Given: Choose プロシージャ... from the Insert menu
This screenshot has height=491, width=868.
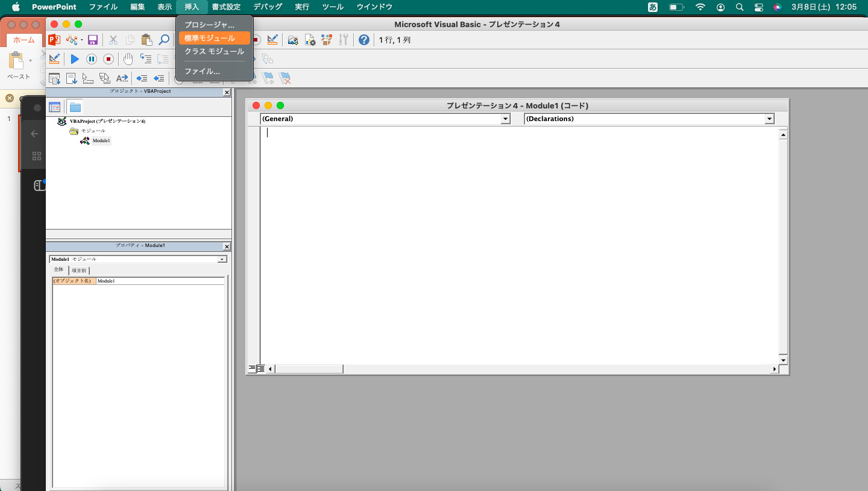Looking at the screenshot, I should pyautogui.click(x=215, y=25).
